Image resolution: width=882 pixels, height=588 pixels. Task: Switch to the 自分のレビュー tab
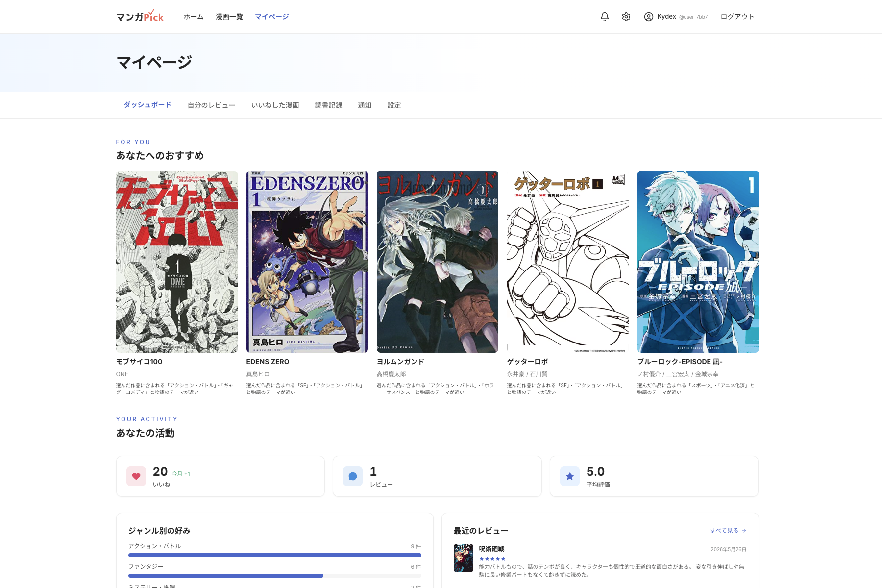tap(211, 105)
